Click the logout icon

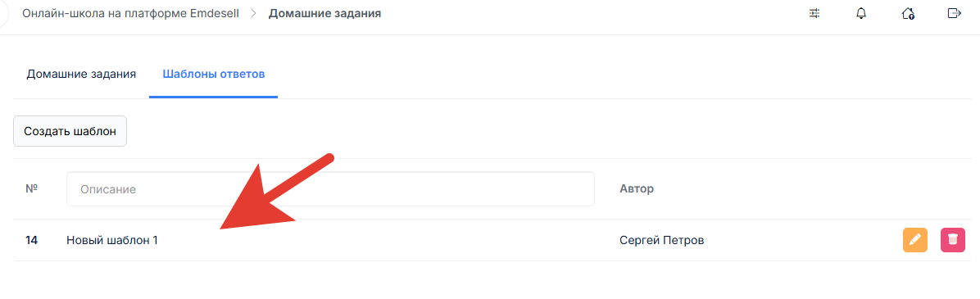click(954, 13)
